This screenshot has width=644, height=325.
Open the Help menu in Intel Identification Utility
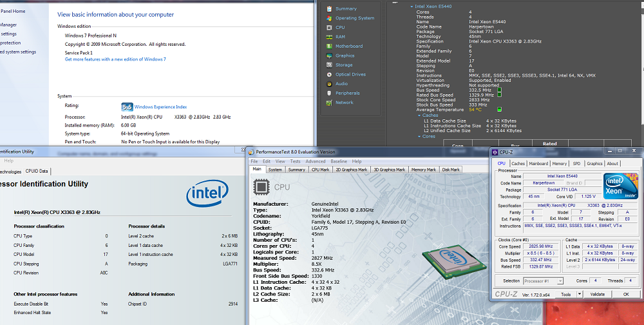8,161
